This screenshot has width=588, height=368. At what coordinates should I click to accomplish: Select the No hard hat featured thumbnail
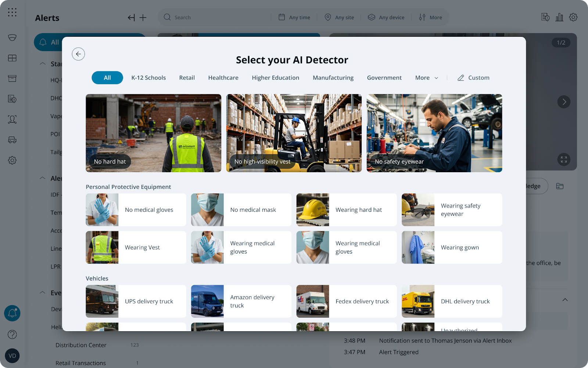pyautogui.click(x=153, y=133)
